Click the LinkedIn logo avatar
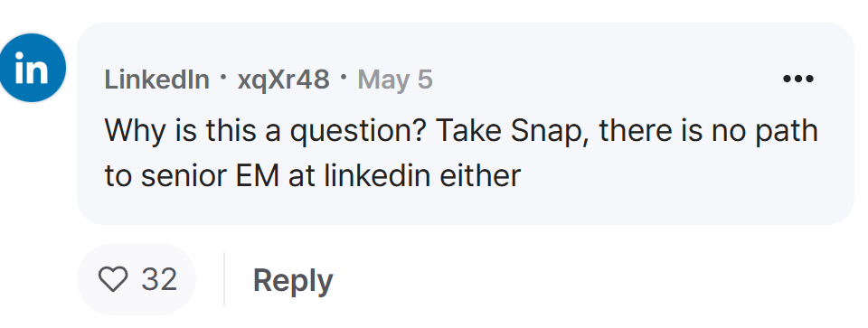 [x=33, y=68]
